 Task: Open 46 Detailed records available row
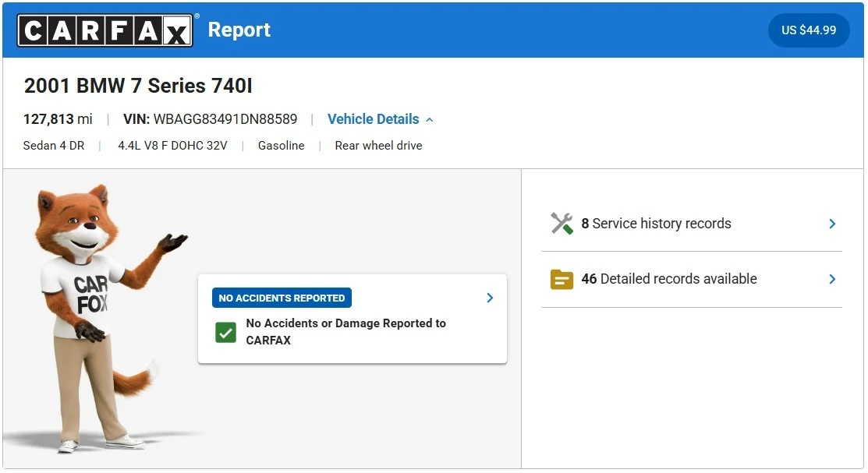[x=692, y=280]
